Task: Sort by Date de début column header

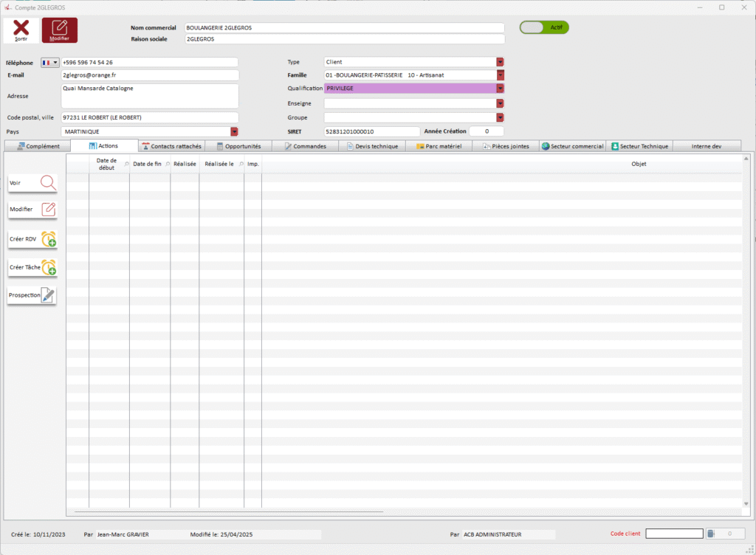Action: point(107,164)
